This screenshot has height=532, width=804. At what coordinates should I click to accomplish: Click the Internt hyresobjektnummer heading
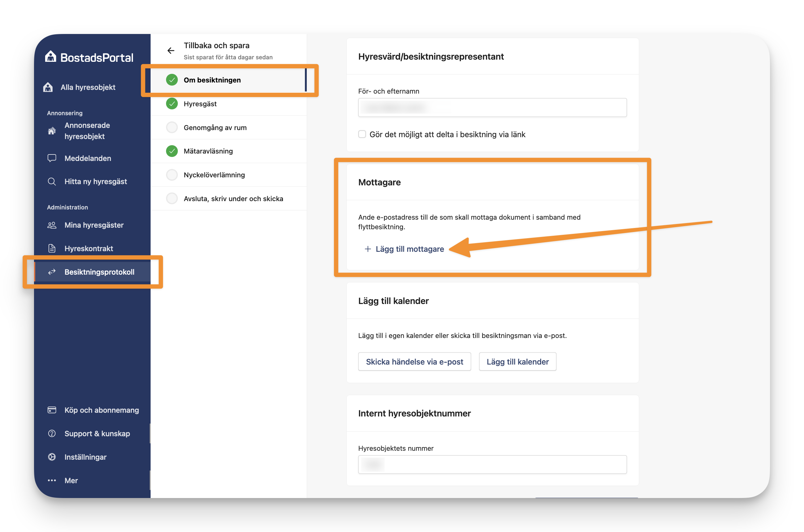pos(414,413)
